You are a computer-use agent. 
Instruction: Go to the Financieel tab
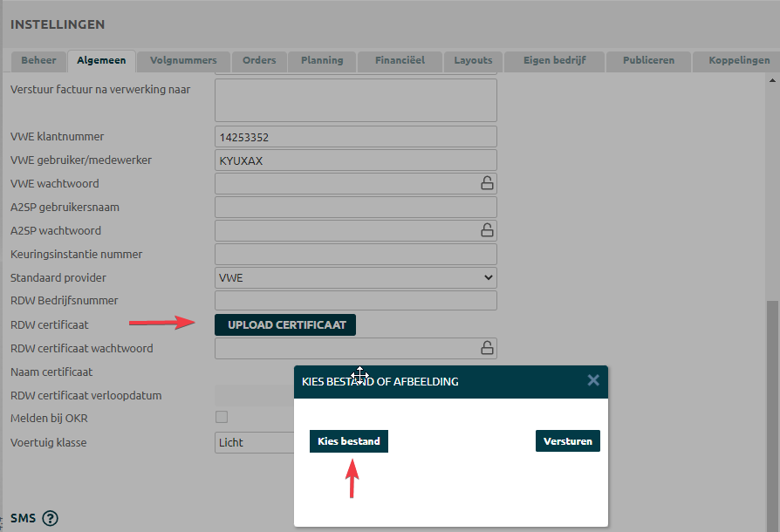pos(400,60)
